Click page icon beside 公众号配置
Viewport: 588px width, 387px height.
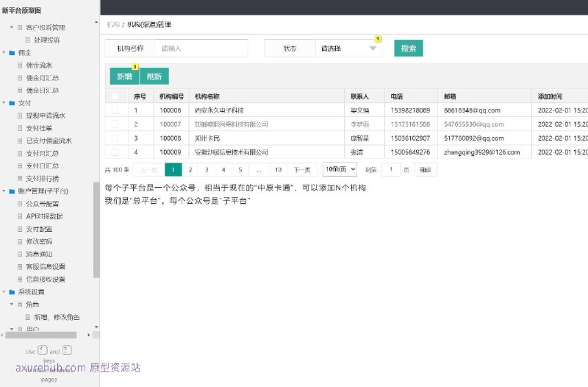tap(20, 204)
